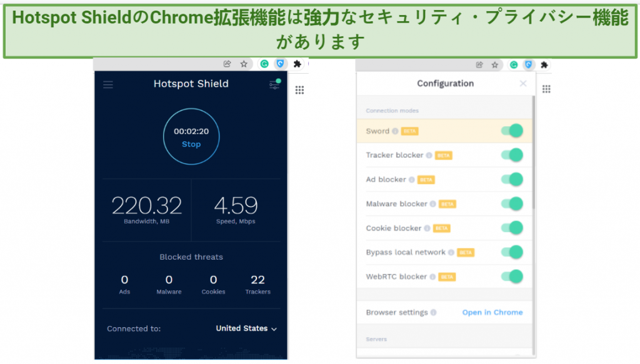Open the hamburger menu in Hotspot Shield
Screen dimensions: 640x364
click(108, 85)
